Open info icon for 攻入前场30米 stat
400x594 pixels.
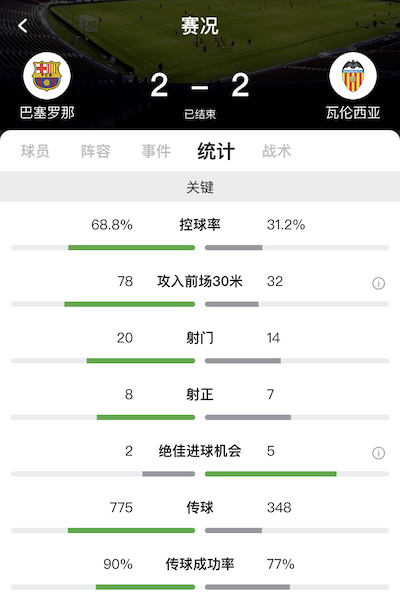pos(378,283)
